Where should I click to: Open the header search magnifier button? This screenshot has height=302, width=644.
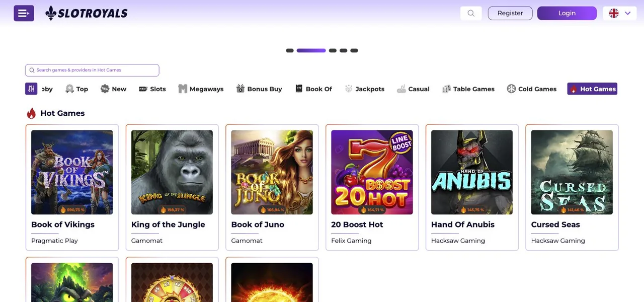click(471, 13)
